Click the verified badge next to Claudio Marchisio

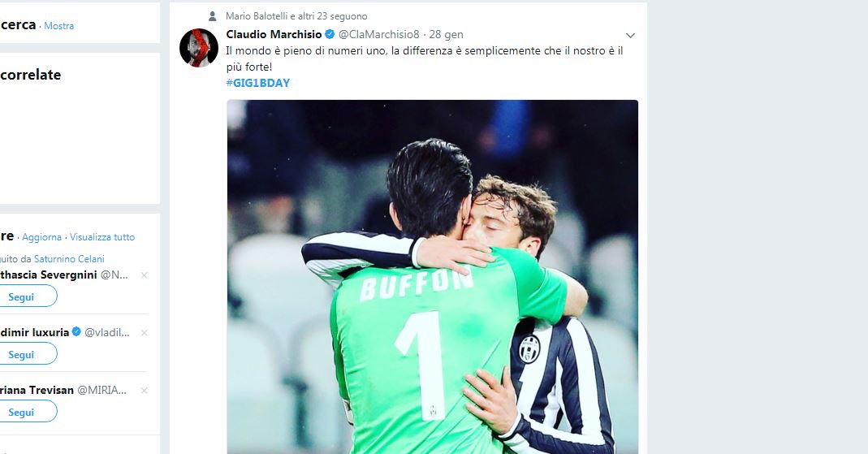pos(330,34)
